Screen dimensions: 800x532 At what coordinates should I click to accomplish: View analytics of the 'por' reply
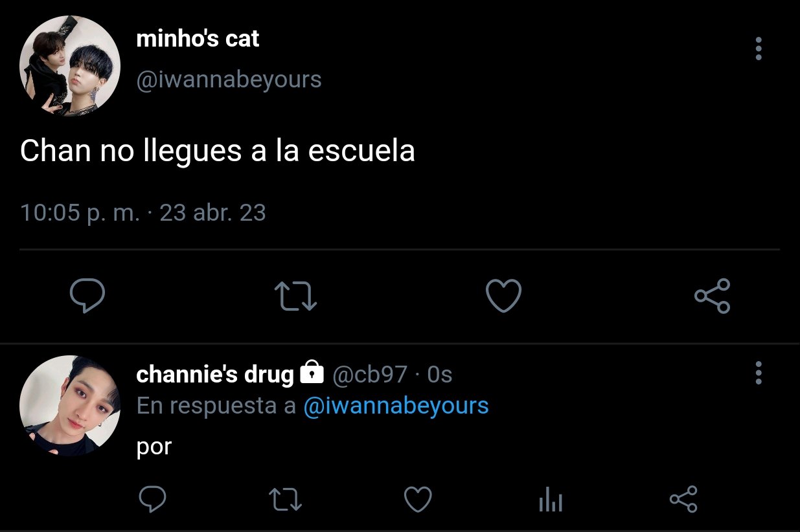pyautogui.click(x=551, y=500)
